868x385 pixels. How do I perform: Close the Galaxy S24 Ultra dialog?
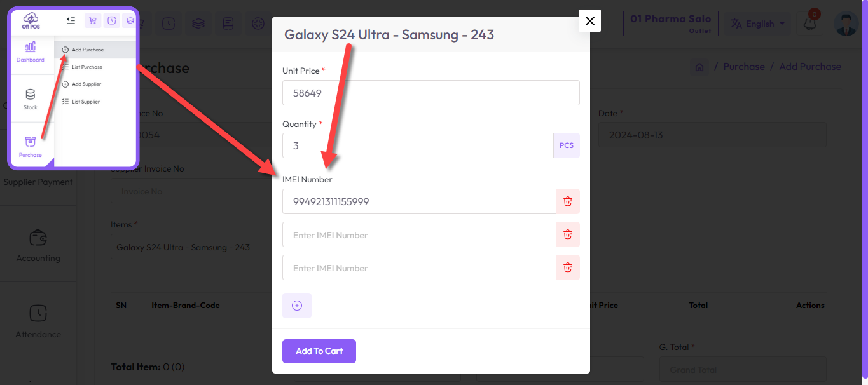(589, 21)
